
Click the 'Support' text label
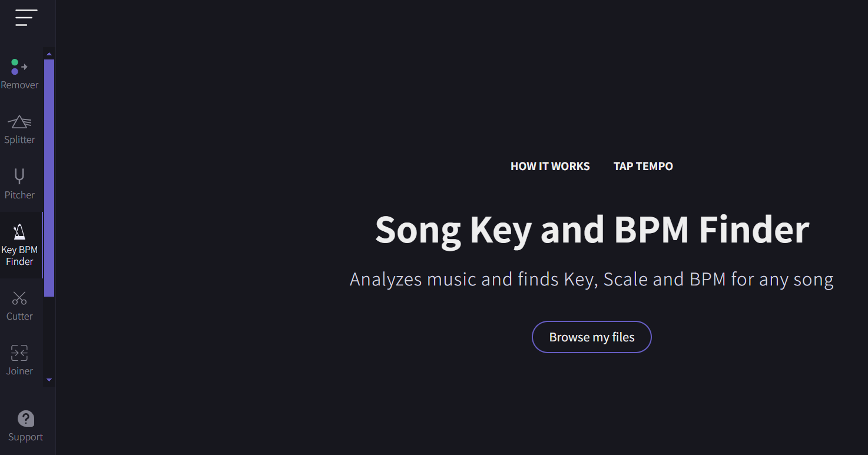26,437
